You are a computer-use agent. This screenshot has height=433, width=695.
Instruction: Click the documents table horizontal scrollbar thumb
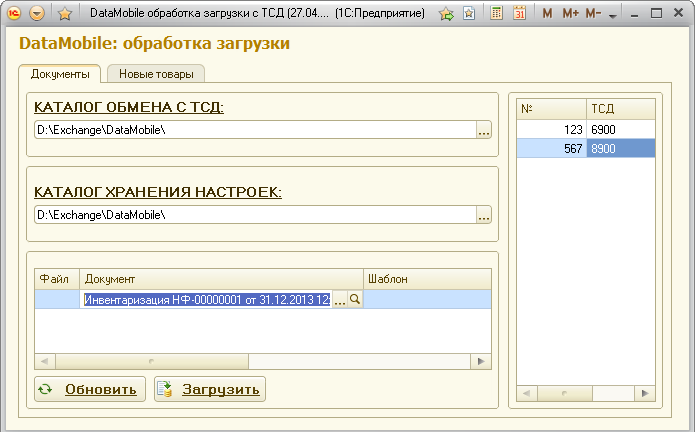click(x=152, y=361)
